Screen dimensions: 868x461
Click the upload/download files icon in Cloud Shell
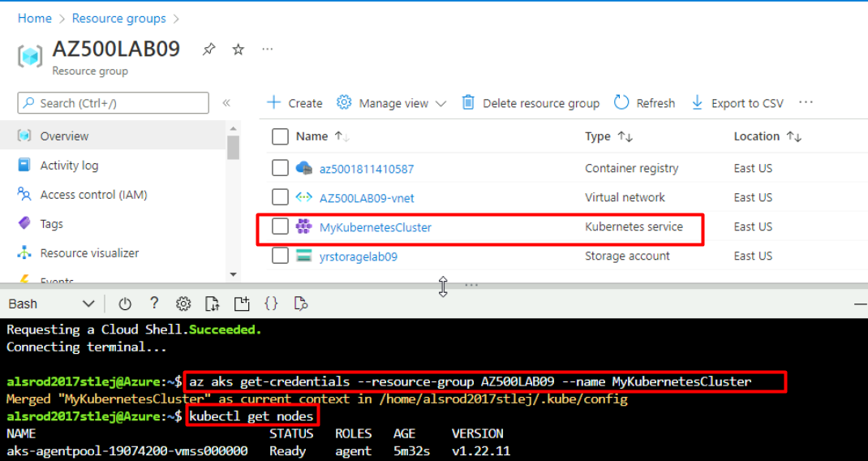tap(212, 304)
